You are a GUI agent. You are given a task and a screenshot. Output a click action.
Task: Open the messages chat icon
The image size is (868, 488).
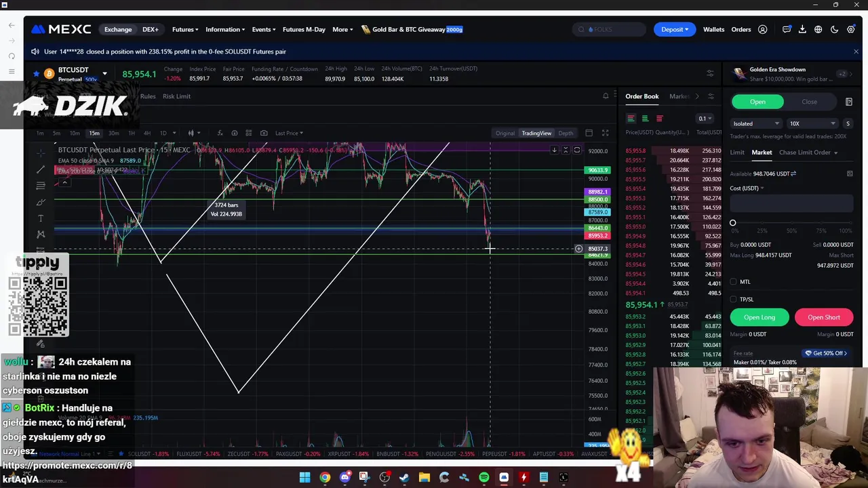[787, 30]
